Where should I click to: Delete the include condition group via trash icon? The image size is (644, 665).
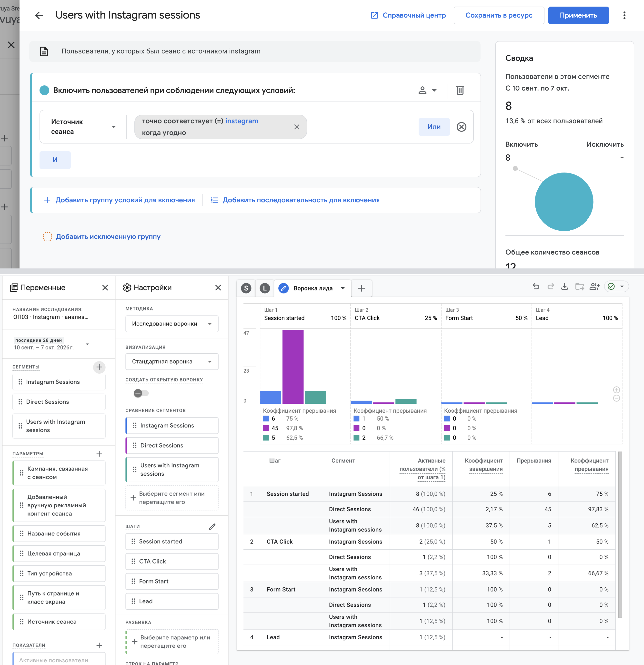pos(460,90)
